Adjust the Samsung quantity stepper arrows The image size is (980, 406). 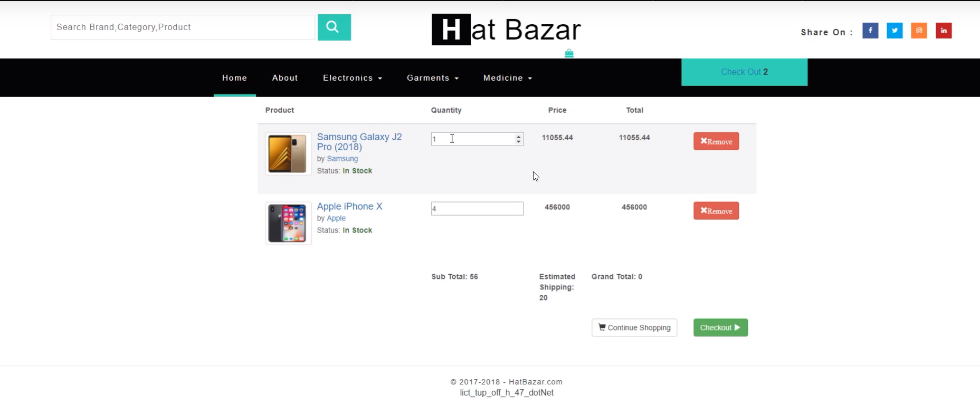[x=519, y=139]
